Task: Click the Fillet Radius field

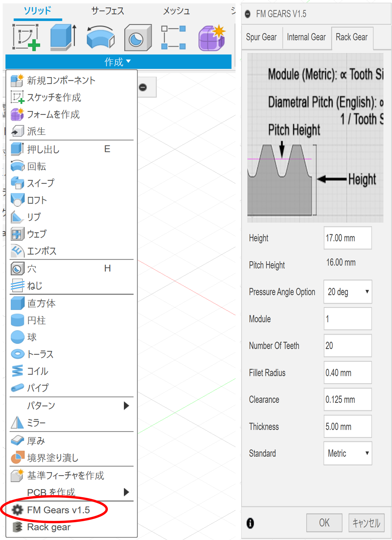Action: pos(348,373)
